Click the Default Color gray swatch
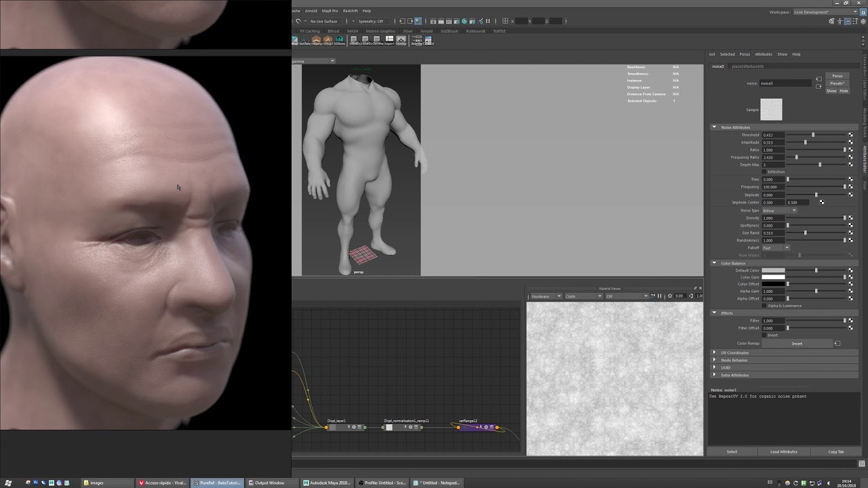 [773, 270]
